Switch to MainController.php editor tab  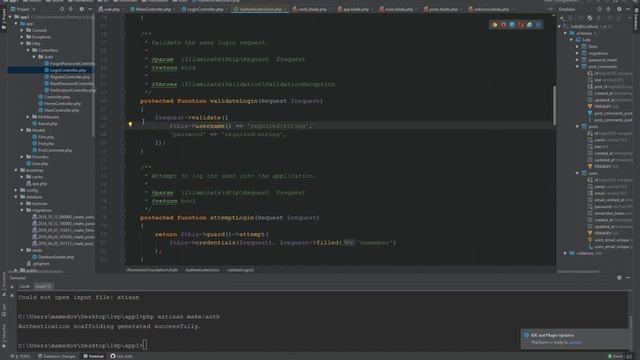(152, 9)
